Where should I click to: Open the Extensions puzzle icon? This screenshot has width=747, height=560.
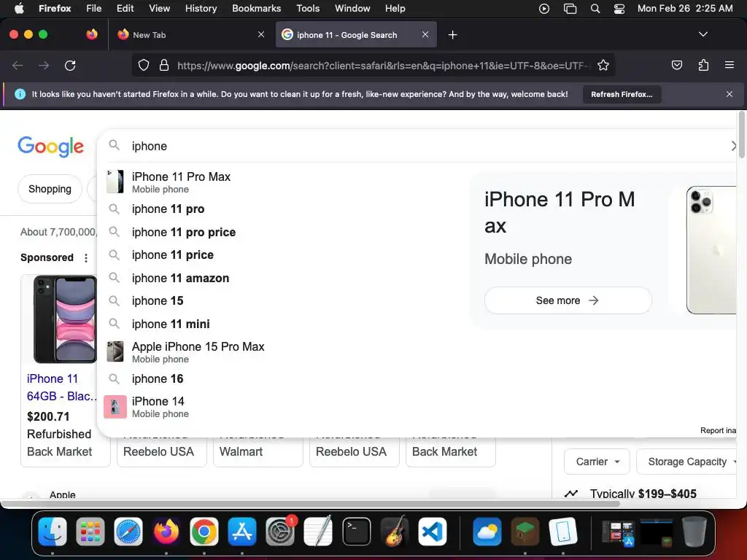(703, 65)
